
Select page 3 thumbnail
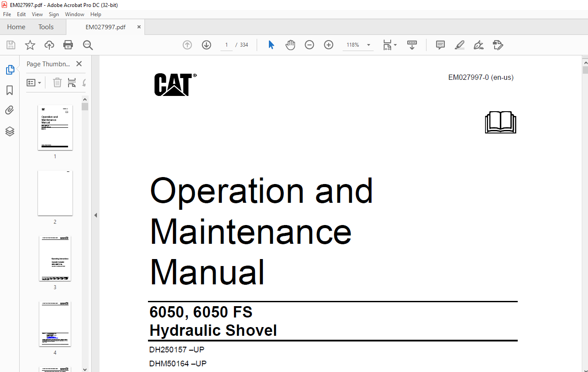55,259
